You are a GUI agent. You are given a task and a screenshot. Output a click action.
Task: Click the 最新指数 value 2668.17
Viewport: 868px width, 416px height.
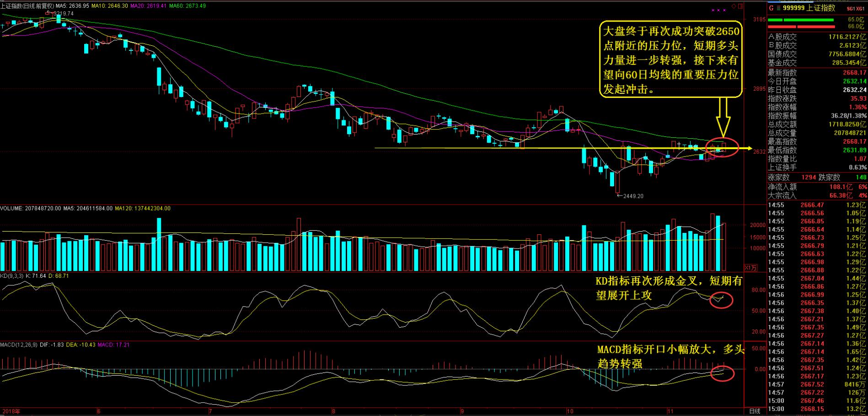(855, 73)
